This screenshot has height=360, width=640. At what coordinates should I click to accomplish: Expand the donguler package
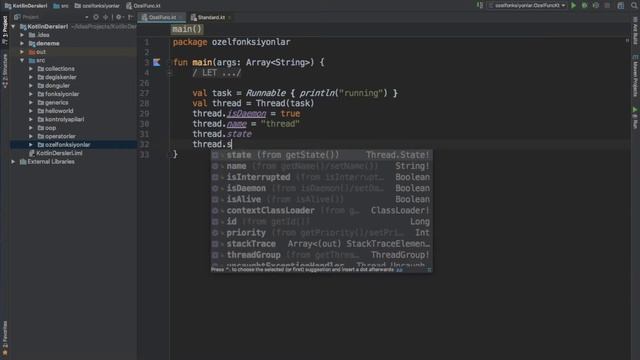(x=31, y=86)
